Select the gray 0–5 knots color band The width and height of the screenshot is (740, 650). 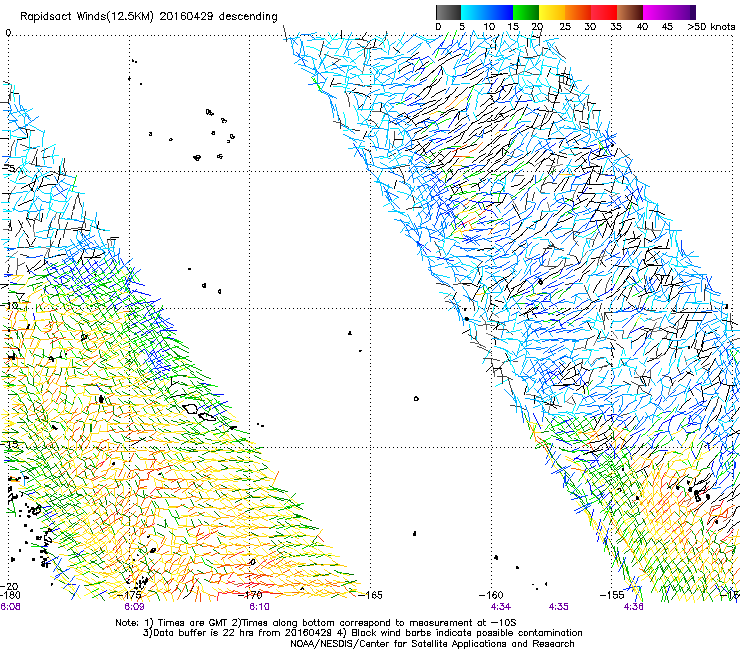click(x=448, y=12)
